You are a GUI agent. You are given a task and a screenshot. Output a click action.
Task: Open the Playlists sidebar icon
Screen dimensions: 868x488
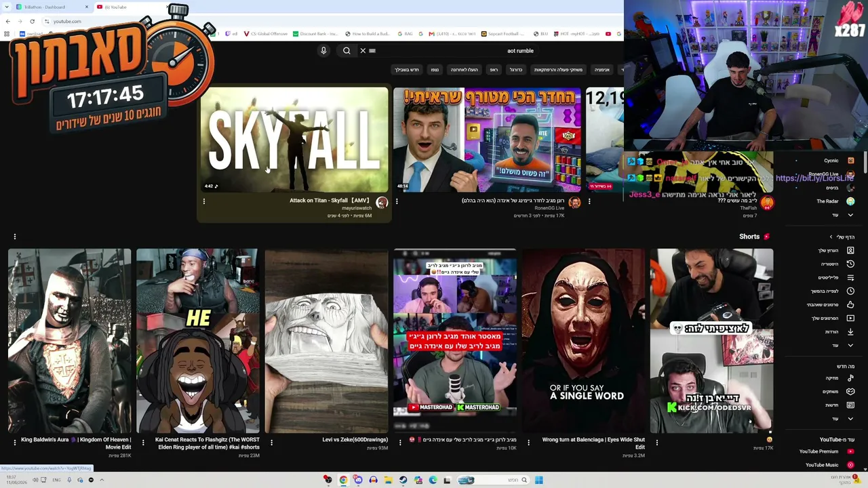(850, 277)
